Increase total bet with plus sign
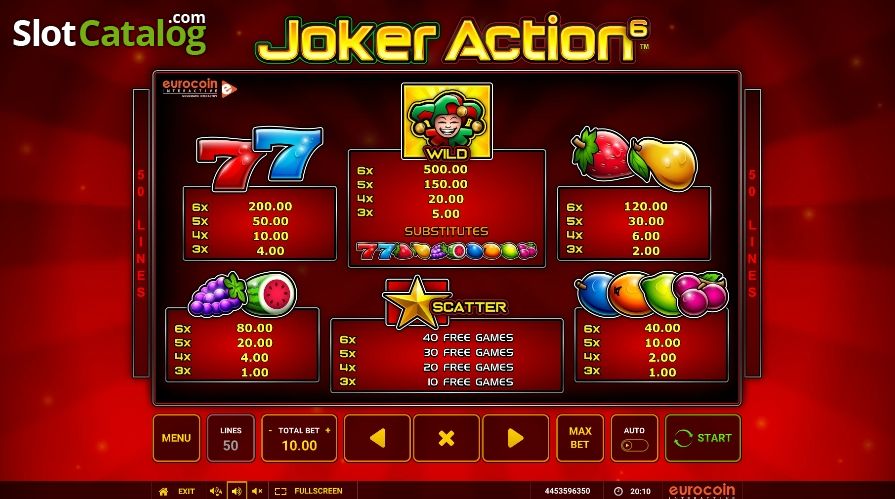Screen dimensions: 895x499 click(x=328, y=430)
